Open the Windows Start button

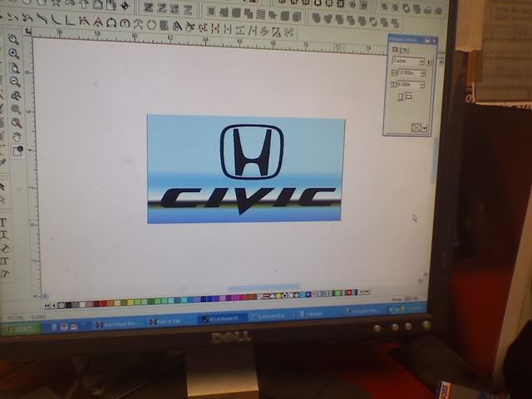click(20, 329)
